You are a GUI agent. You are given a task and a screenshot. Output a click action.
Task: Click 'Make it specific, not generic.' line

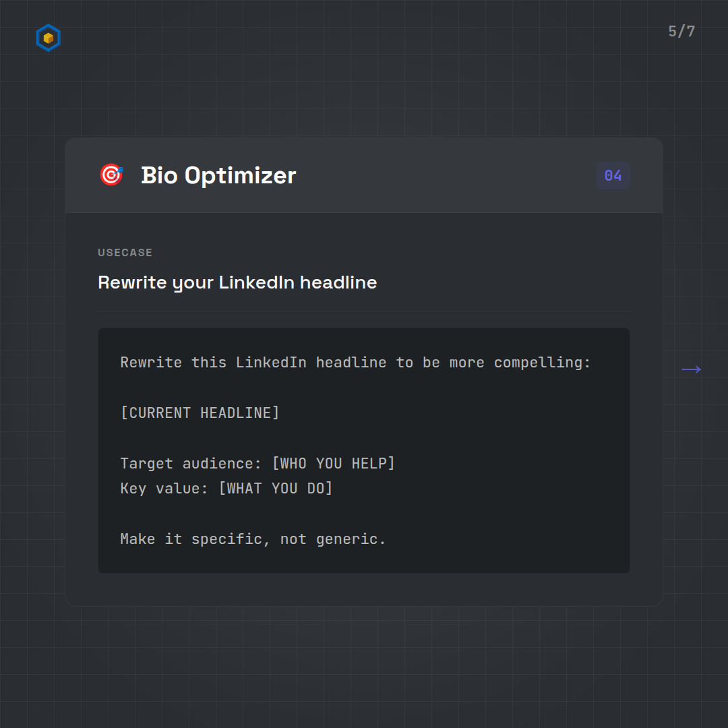(x=253, y=539)
